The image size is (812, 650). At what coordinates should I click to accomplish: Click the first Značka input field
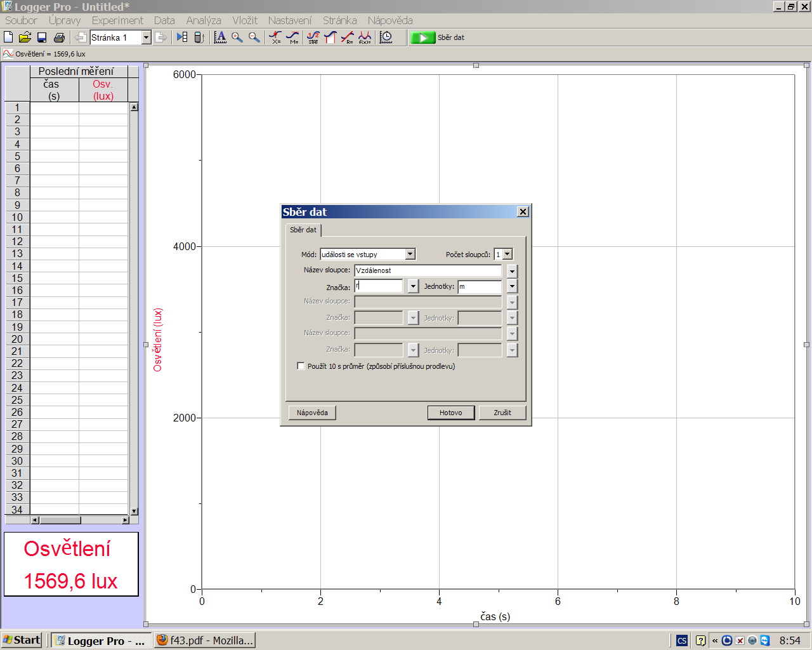[x=379, y=286]
